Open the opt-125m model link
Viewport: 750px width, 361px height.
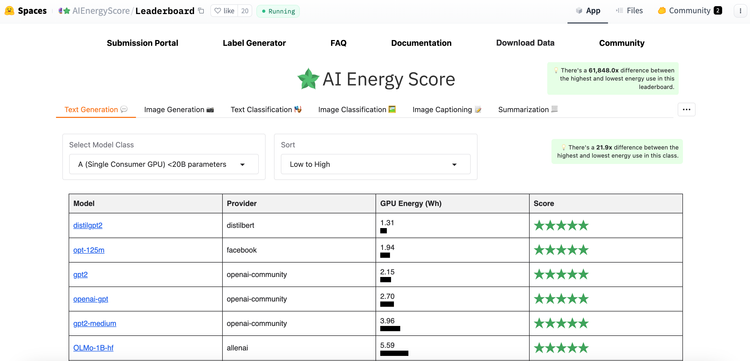[x=88, y=250]
